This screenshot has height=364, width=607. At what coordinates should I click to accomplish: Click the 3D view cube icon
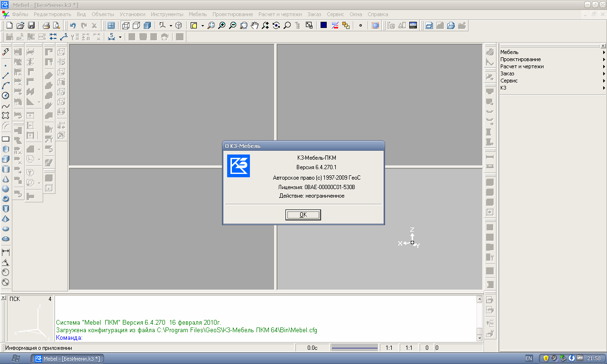[x=179, y=26]
